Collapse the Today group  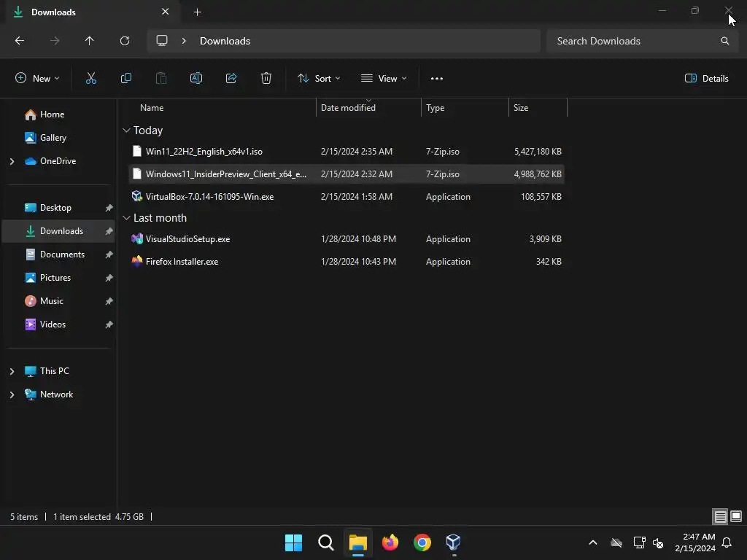(126, 131)
